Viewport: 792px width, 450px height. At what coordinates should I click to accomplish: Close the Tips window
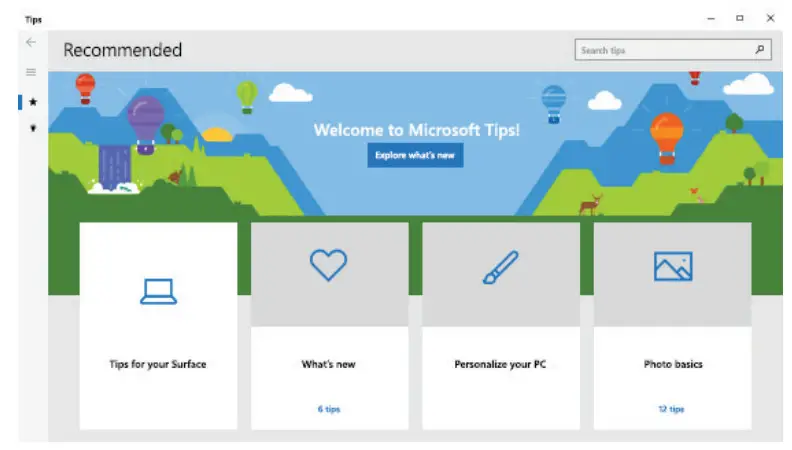click(x=770, y=18)
